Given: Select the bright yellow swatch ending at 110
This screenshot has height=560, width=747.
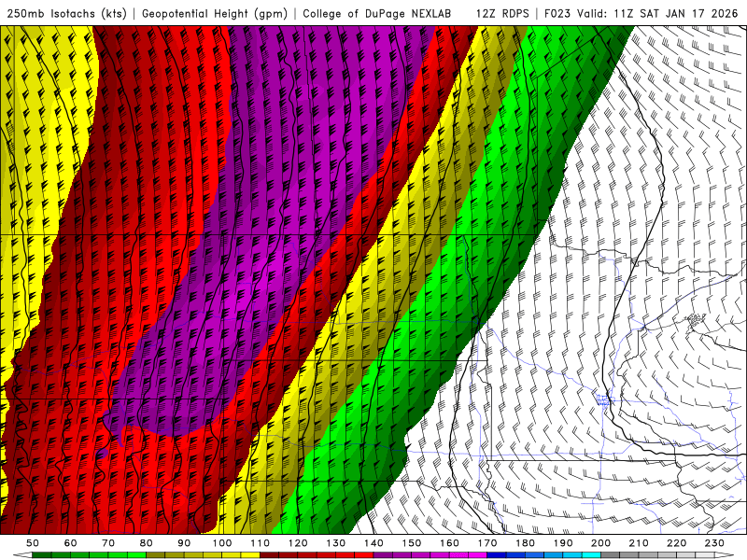Looking at the screenshot, I should 250,555.
